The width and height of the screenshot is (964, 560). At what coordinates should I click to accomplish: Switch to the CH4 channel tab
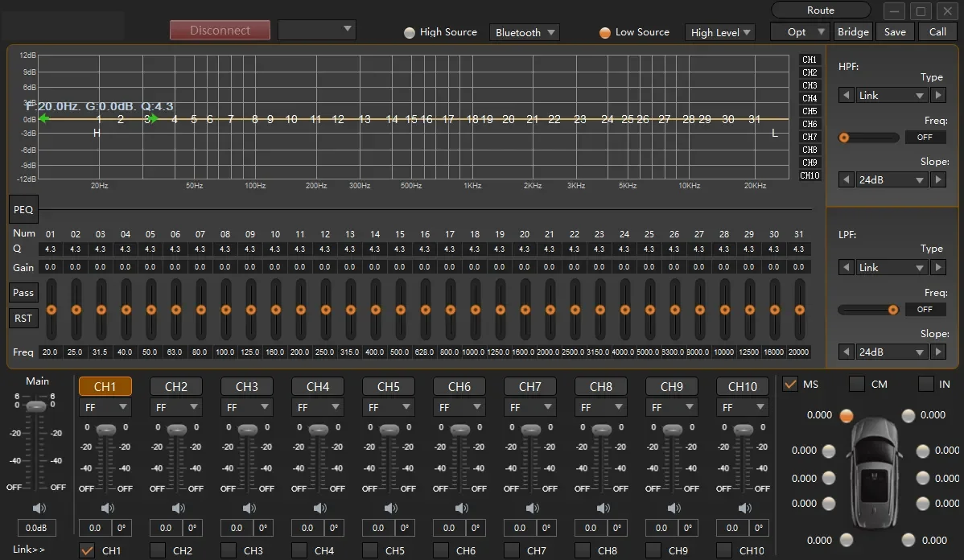[x=318, y=387]
